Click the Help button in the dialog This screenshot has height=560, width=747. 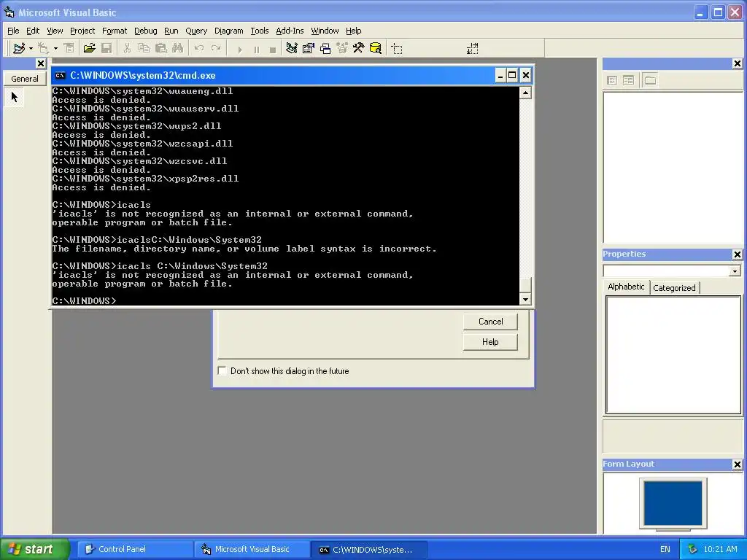coord(490,342)
